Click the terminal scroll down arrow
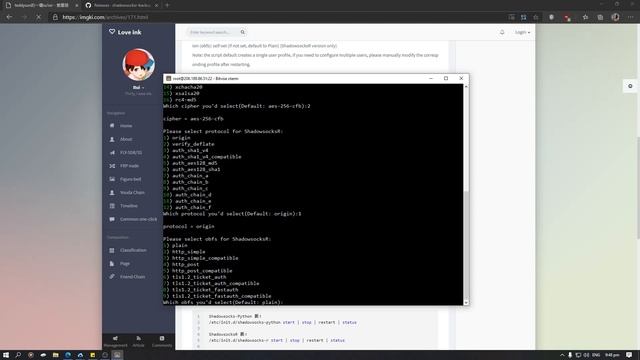This screenshot has height=360, width=640. (x=466, y=302)
